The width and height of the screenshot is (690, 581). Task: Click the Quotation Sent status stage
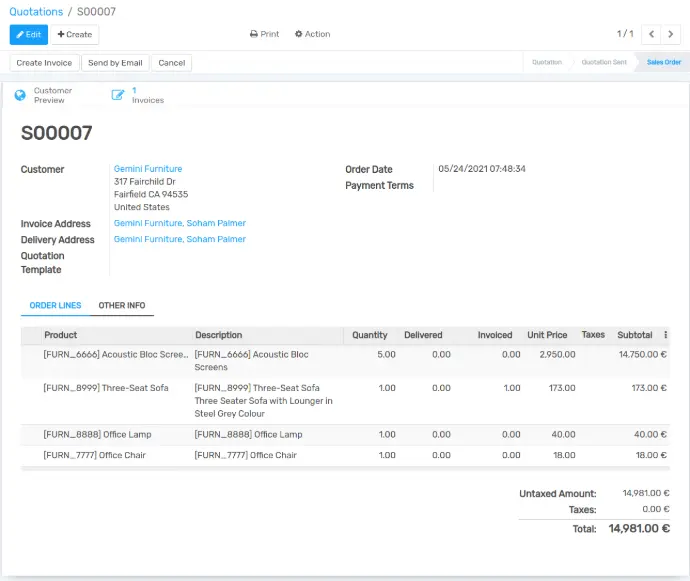click(604, 62)
